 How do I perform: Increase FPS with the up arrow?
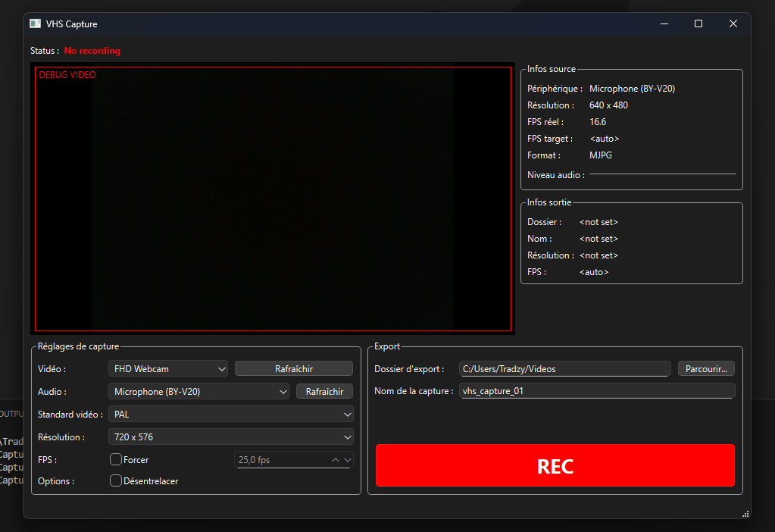pyautogui.click(x=335, y=460)
